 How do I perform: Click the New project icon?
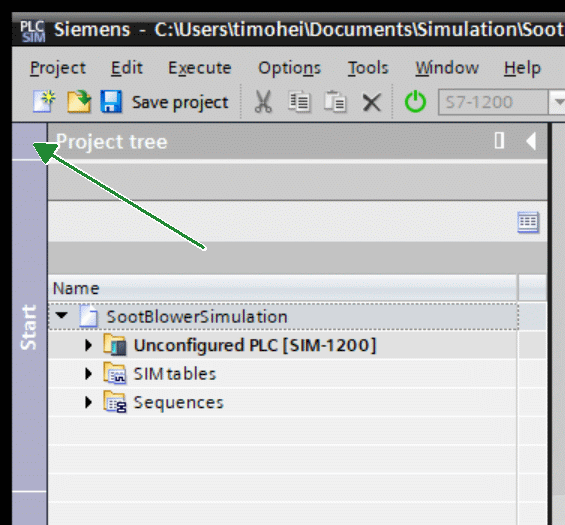click(x=44, y=102)
